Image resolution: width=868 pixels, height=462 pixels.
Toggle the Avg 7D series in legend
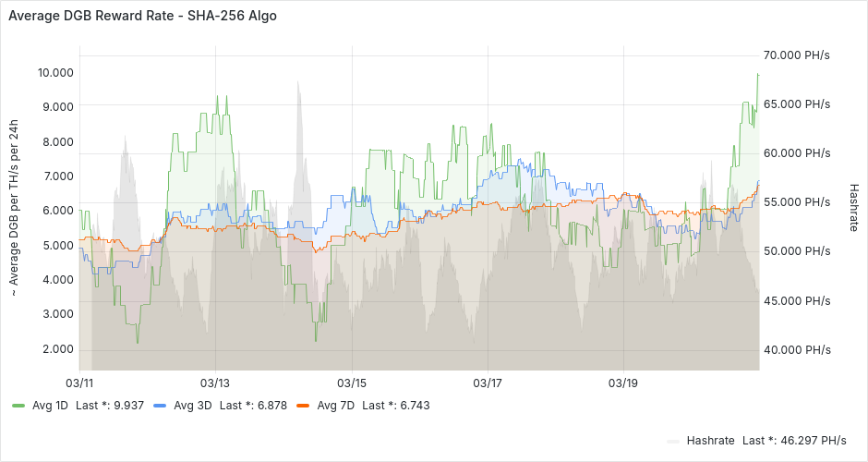[334, 405]
